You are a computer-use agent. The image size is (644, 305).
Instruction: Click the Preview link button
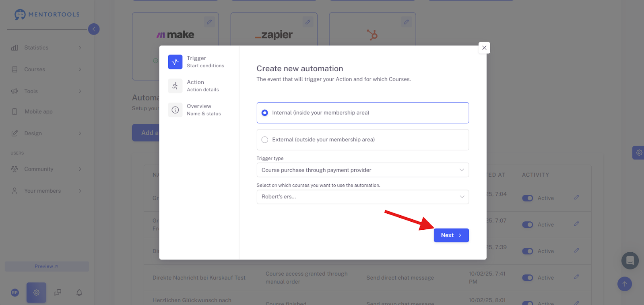pyautogui.click(x=47, y=266)
